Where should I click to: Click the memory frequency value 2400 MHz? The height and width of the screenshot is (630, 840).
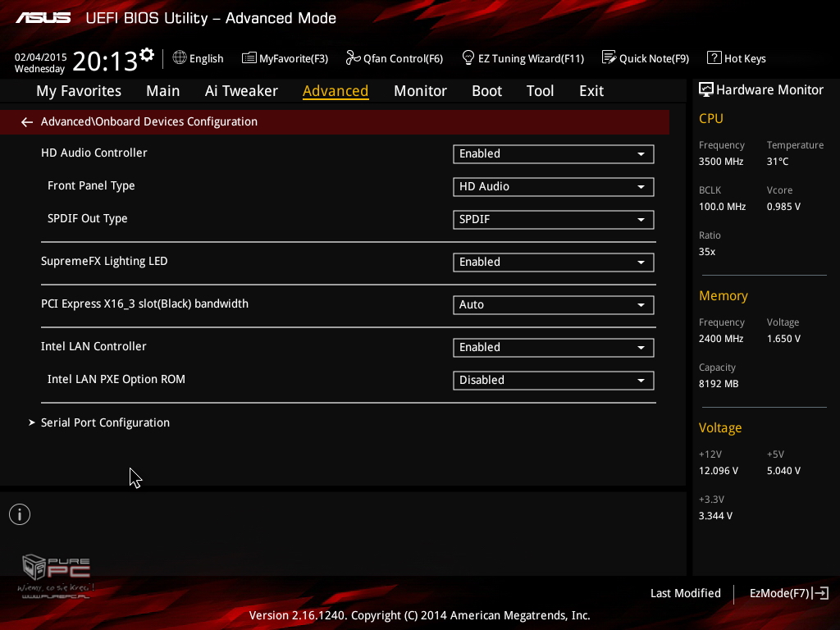click(x=721, y=339)
